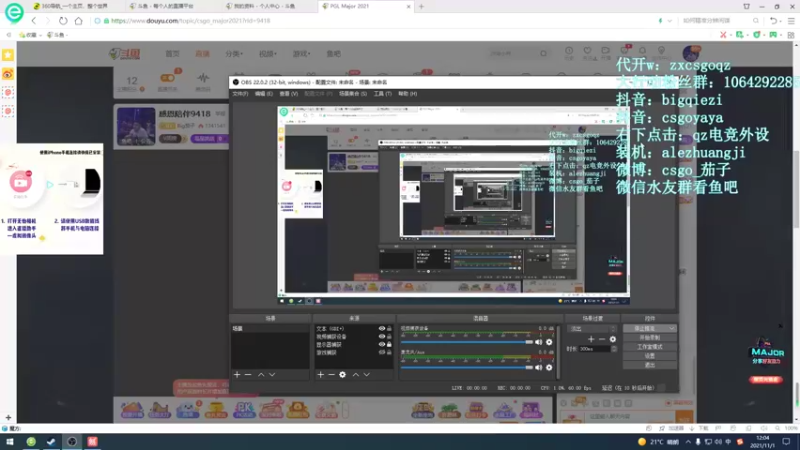800x450 pixels.
Task: Open OBS settings with the 设置 button
Action: 649,356
